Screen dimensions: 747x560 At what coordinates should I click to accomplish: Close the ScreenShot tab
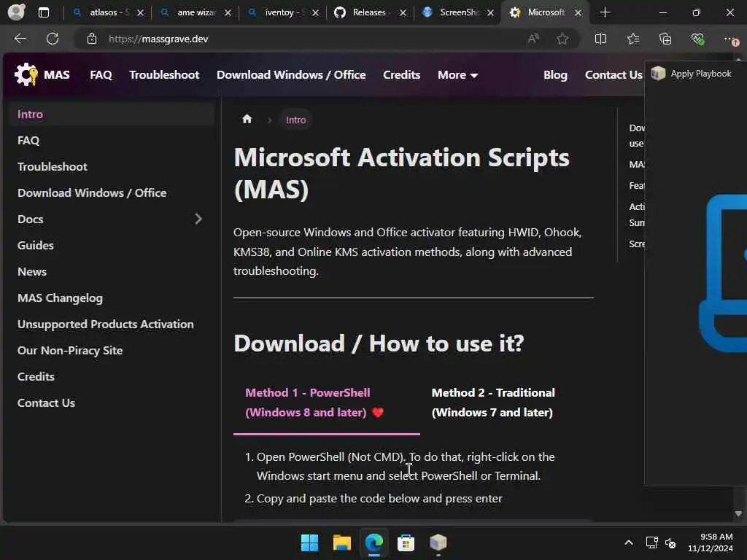coord(491,13)
